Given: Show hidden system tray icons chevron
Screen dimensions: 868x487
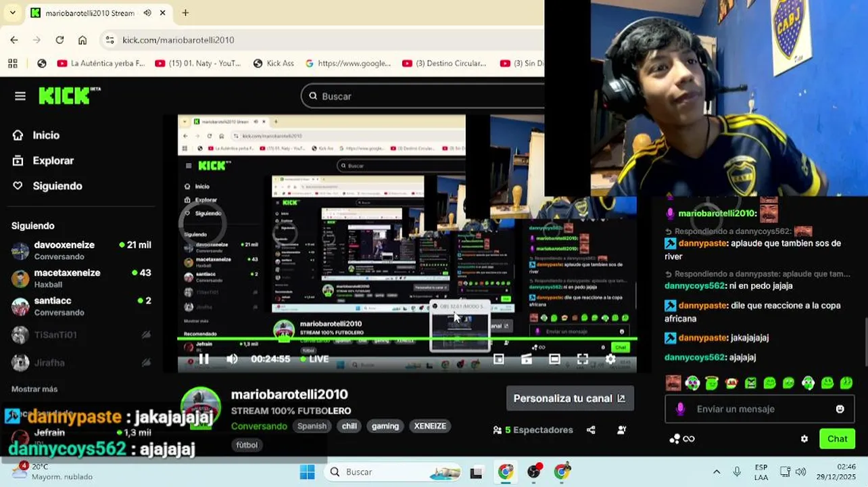Looking at the screenshot, I should point(717,471).
